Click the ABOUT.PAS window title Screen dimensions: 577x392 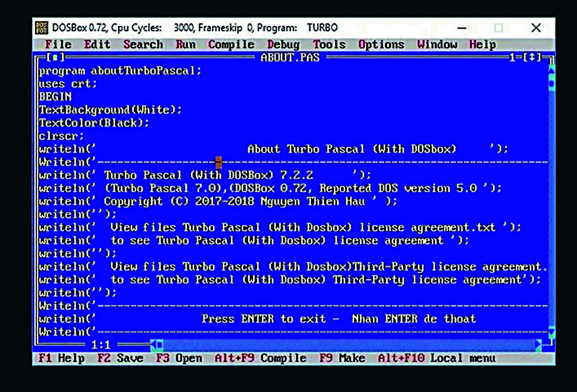(290, 57)
